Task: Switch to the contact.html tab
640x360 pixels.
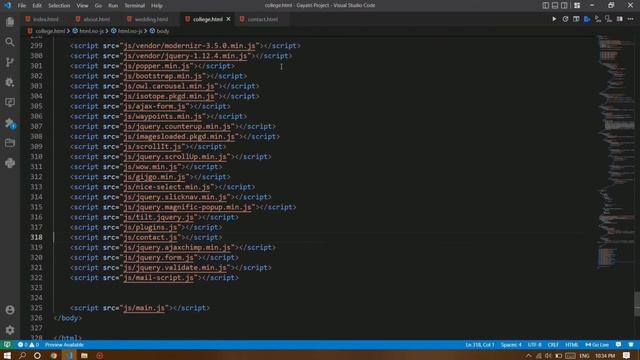Action: tap(262, 19)
